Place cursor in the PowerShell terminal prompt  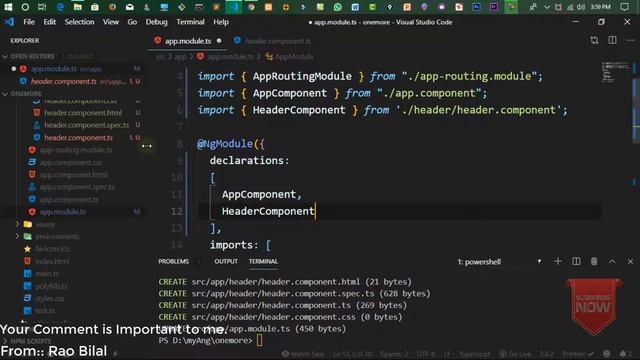[260, 340]
